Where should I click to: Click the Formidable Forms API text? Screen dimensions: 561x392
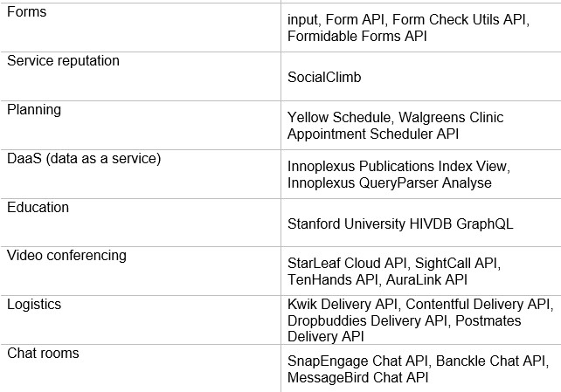(x=357, y=37)
